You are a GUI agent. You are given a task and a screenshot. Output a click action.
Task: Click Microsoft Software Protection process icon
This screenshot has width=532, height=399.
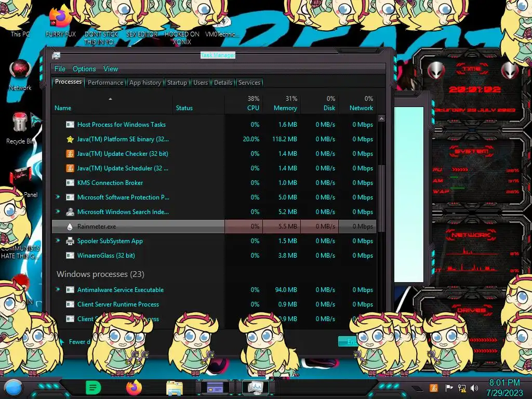(70, 197)
